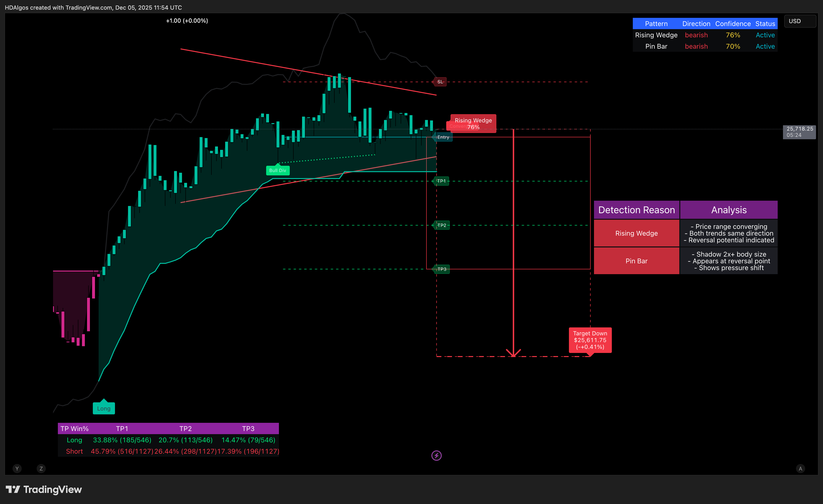This screenshot has height=504, width=823.
Task: Click Pin Bar in the pattern table
Action: point(656,46)
